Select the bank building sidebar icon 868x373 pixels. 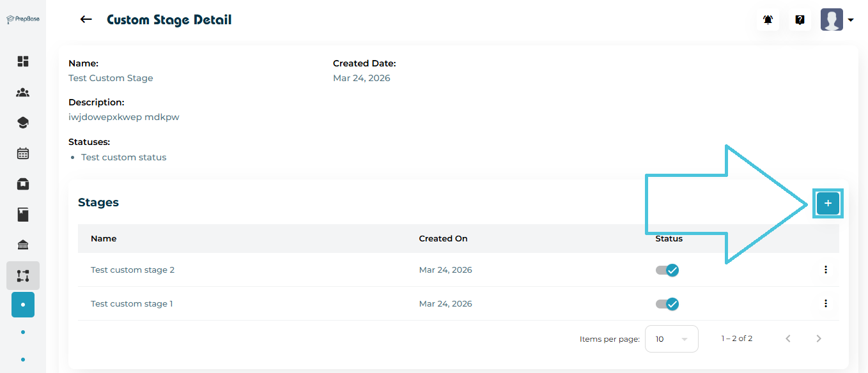(23, 245)
